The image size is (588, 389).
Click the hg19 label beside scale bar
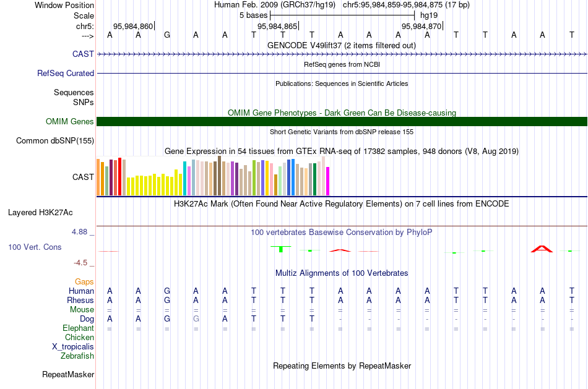(x=429, y=15)
